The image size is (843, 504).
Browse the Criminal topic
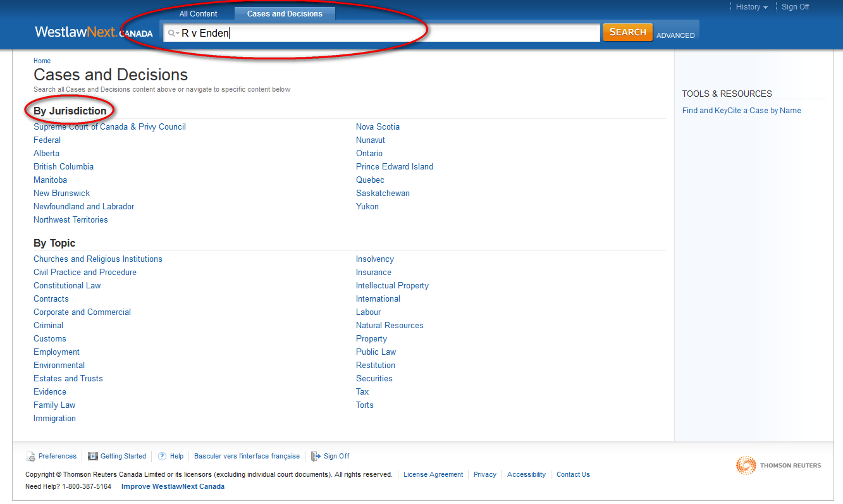pos(48,325)
